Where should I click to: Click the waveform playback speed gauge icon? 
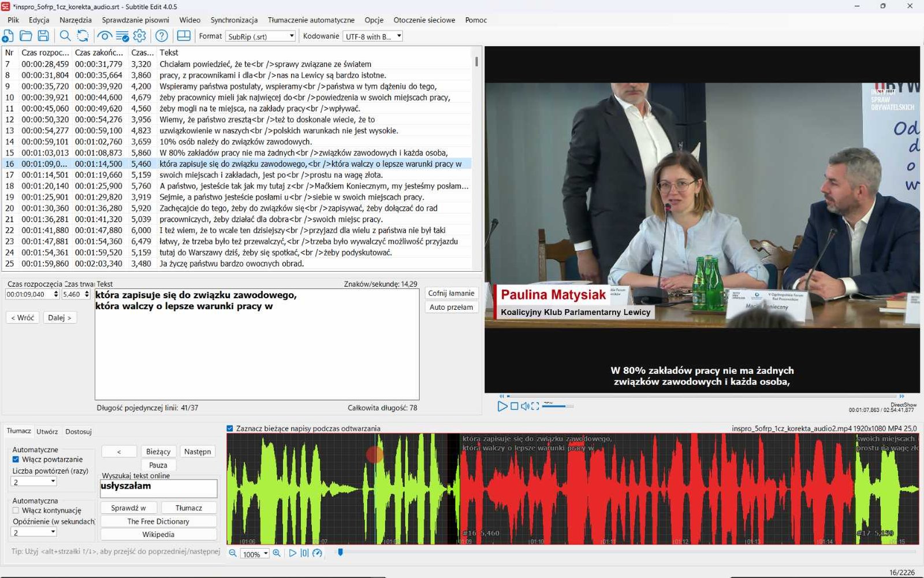317,553
